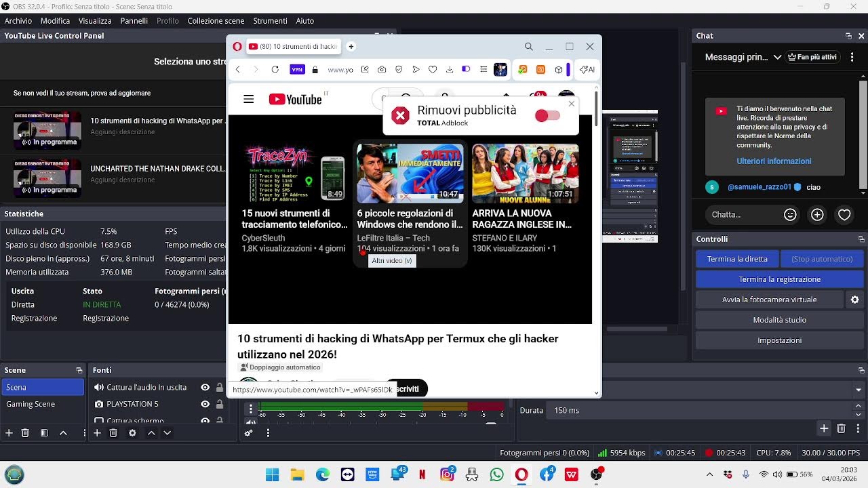868x488 pixels.
Task: Open the Modifica menu
Action: pos(55,21)
